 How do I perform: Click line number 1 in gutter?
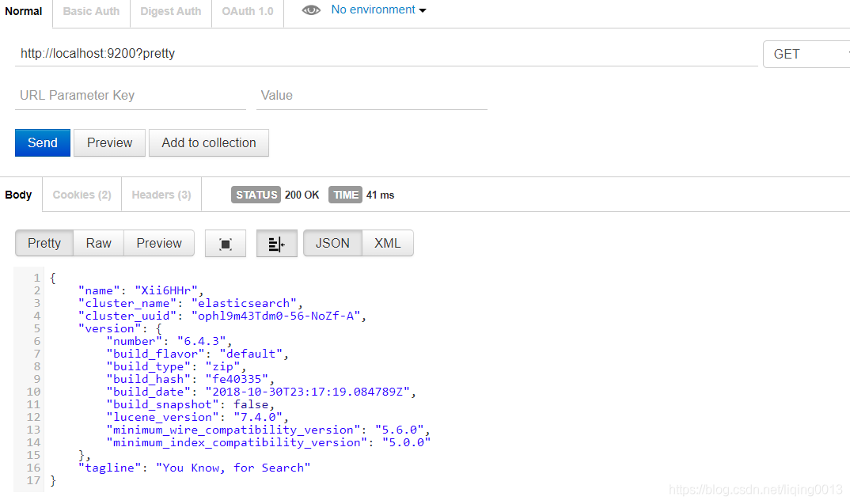coord(37,278)
